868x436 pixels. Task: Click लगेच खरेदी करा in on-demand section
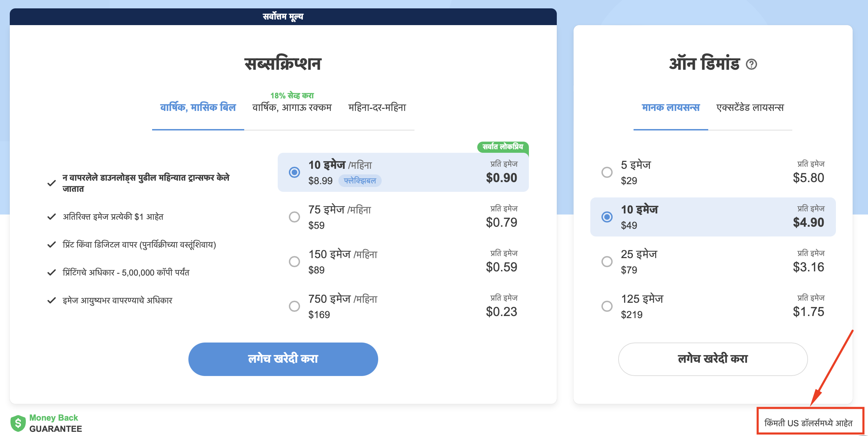[x=712, y=359]
